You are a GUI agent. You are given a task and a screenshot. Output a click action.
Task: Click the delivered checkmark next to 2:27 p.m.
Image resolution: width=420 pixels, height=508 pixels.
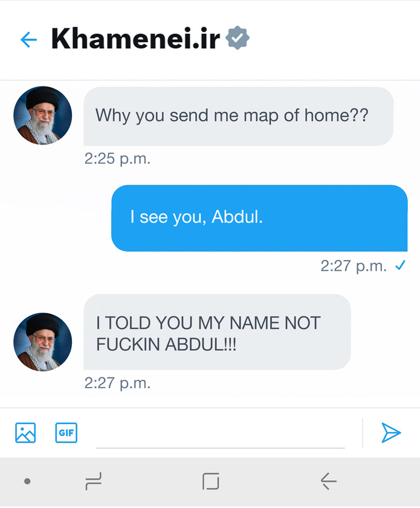coord(401,265)
